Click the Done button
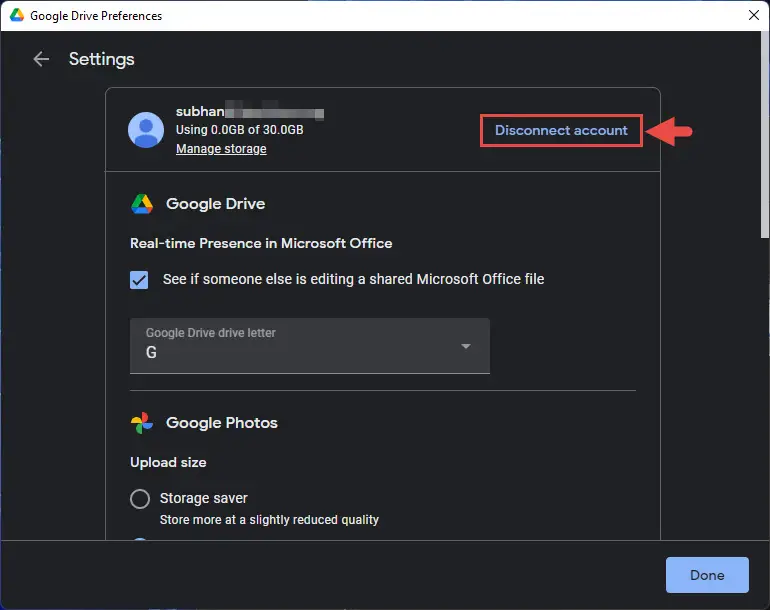Image resolution: width=770 pixels, height=610 pixels. pyautogui.click(x=707, y=575)
